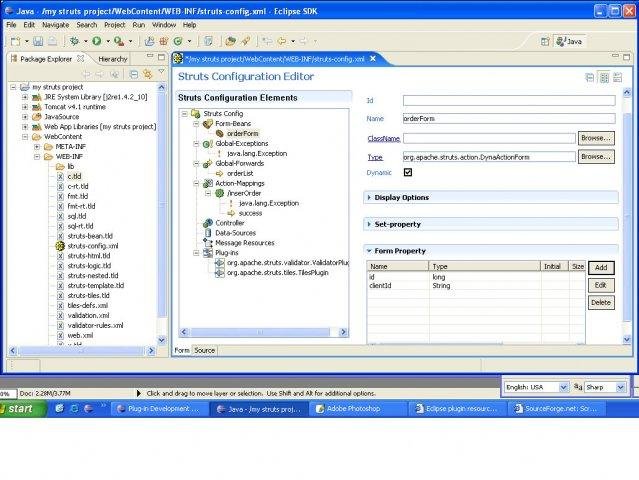Click the orderForm bean icon in tree
Viewport: 639px width, 480px height.
(x=219, y=133)
